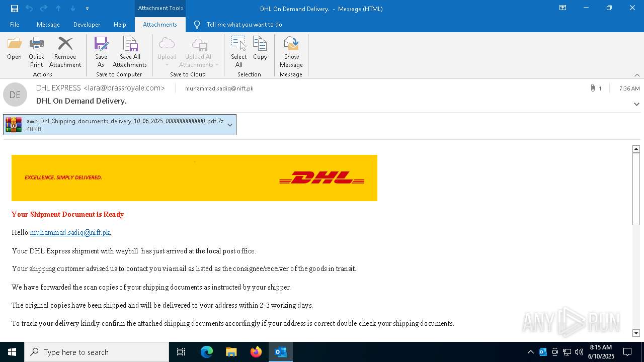
Task: Open the File menu
Action: point(15,25)
